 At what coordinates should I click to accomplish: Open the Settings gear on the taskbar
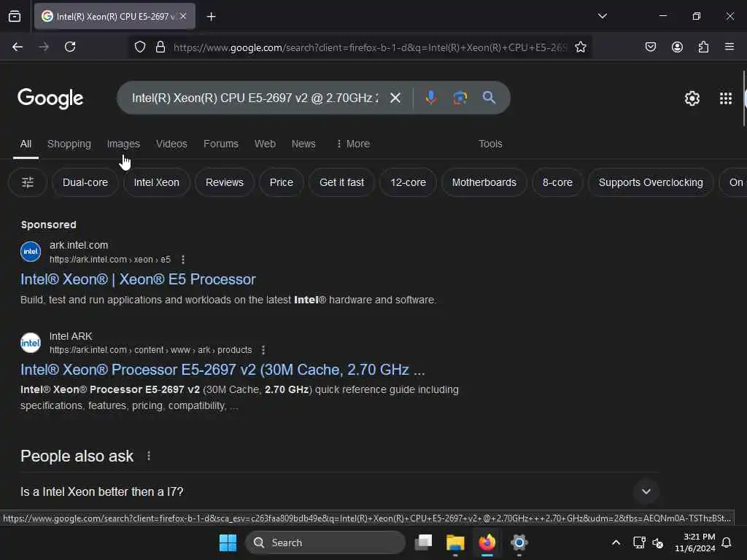coord(519,542)
